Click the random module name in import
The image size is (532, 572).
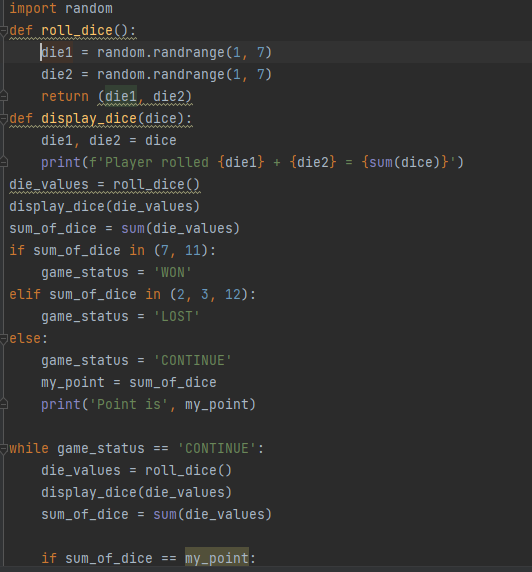pyautogui.click(x=89, y=8)
